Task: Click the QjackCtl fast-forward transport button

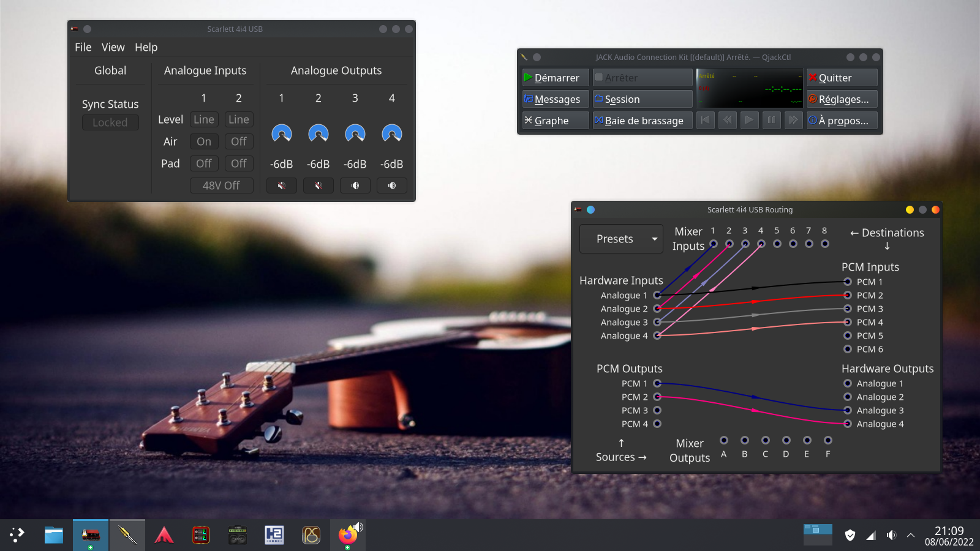Action: point(793,120)
